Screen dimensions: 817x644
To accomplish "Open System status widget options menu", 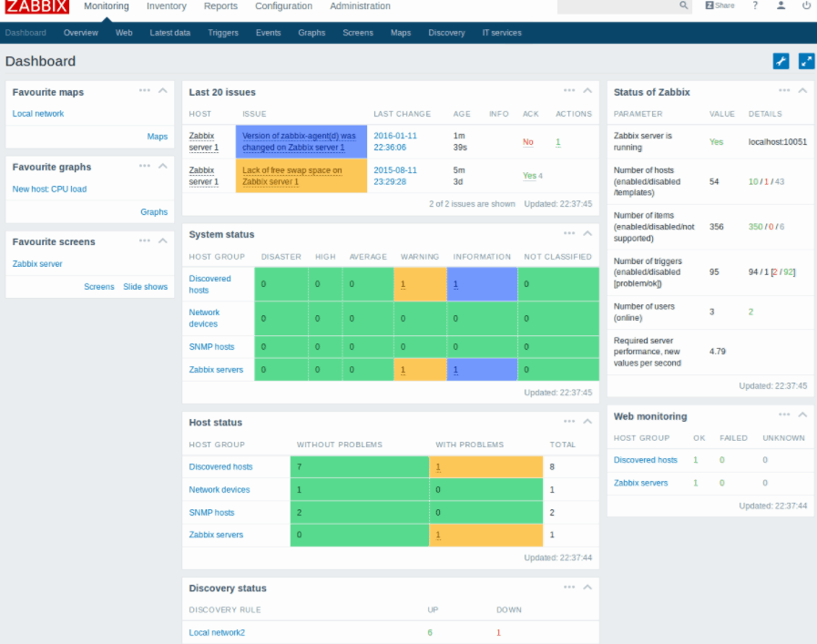I will pyautogui.click(x=569, y=233).
